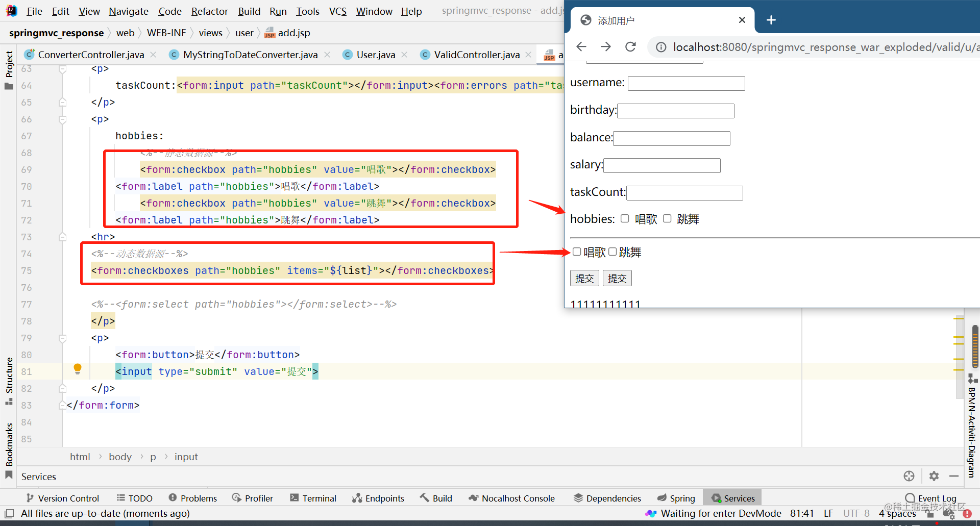Toggle the fold marker at line 73

(62, 237)
